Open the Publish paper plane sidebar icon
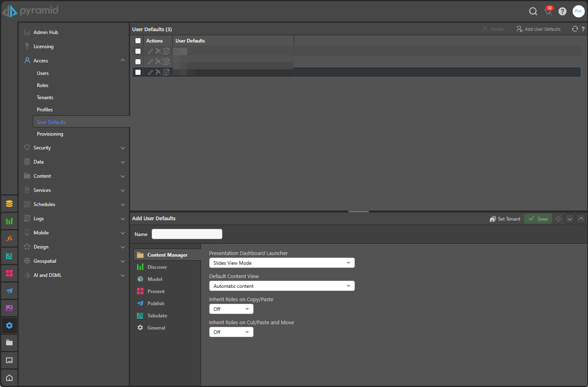588x387 pixels. [9, 291]
